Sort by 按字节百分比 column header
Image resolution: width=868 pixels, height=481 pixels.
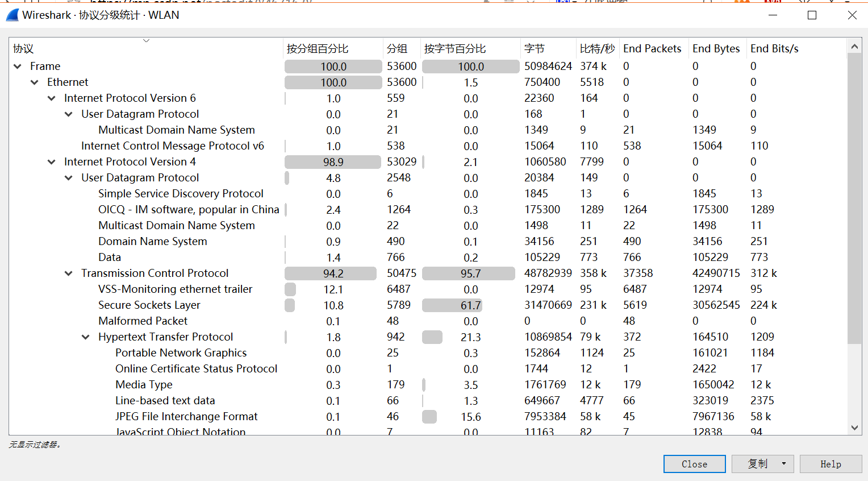coord(470,48)
